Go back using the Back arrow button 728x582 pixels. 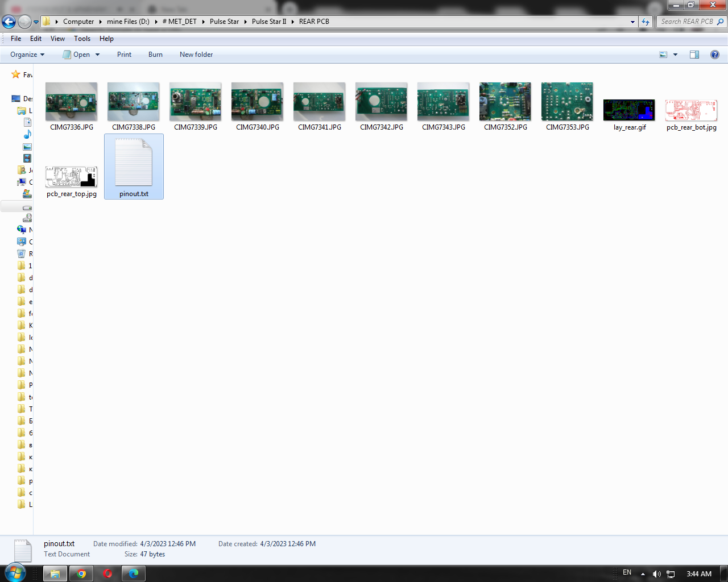tap(9, 22)
